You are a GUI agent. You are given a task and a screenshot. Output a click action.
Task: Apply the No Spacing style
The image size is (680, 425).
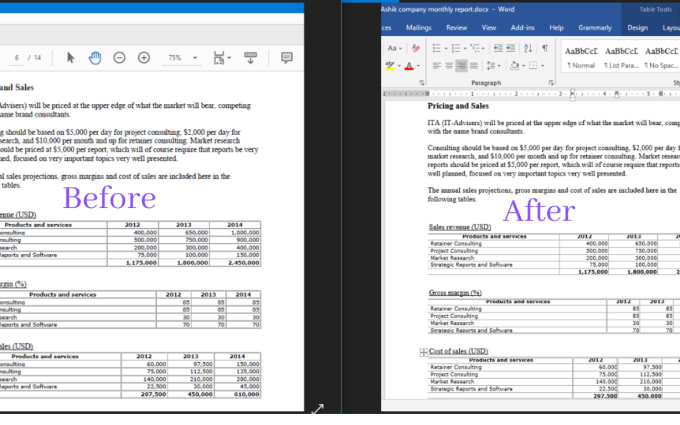pos(661,58)
